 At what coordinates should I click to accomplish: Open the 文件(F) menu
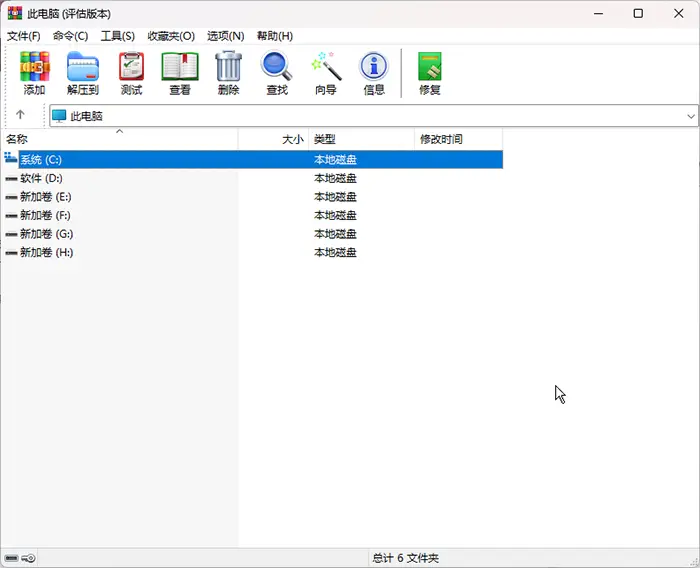[23, 36]
